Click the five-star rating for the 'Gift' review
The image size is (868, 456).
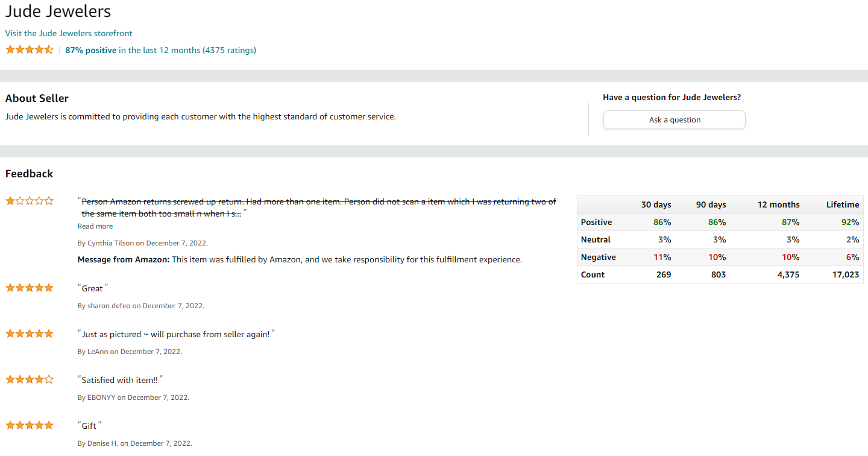(x=30, y=425)
